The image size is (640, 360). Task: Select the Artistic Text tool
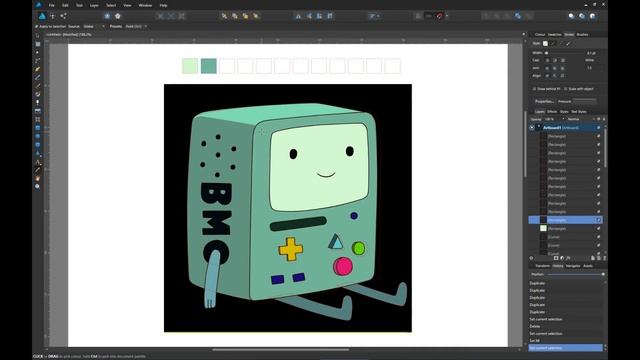38,162
